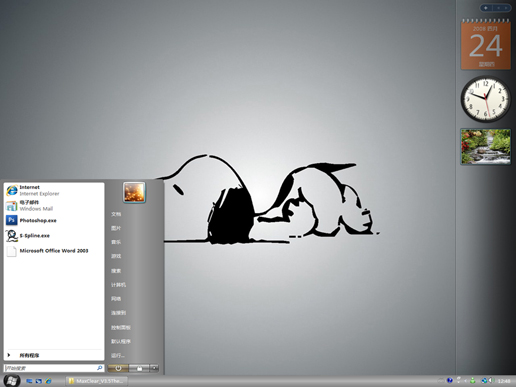516x387 pixels.
Task: Click the taskbar clock 12:48
Action: coord(504,381)
